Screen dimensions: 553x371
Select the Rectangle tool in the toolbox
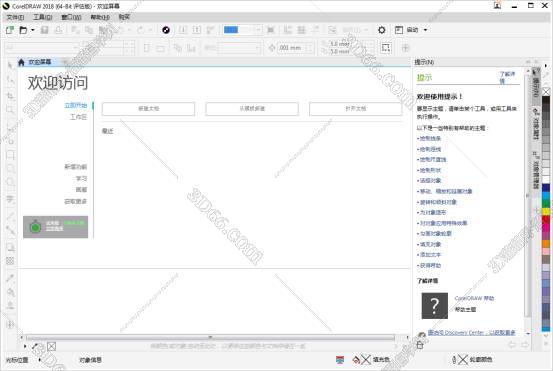tap(10, 155)
